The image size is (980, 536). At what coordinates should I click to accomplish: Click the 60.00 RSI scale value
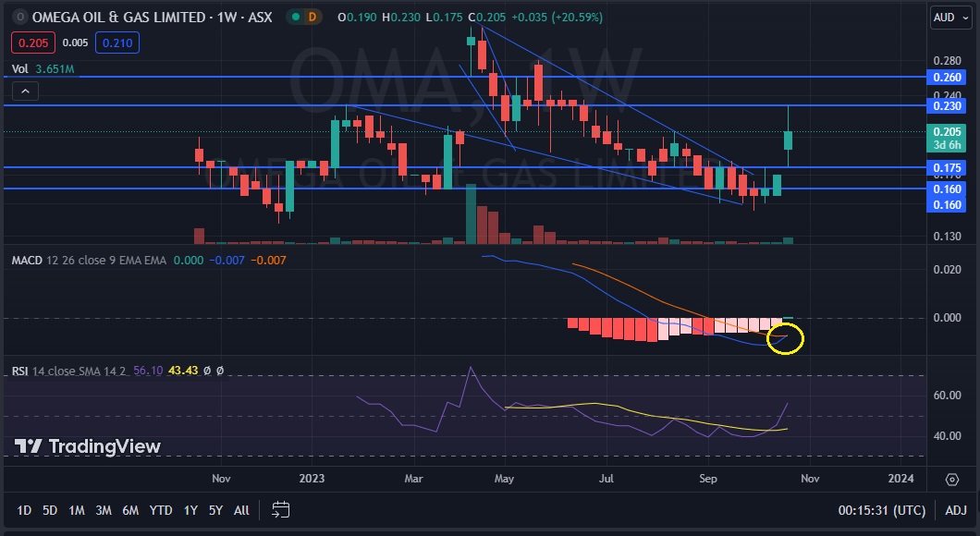[947, 395]
